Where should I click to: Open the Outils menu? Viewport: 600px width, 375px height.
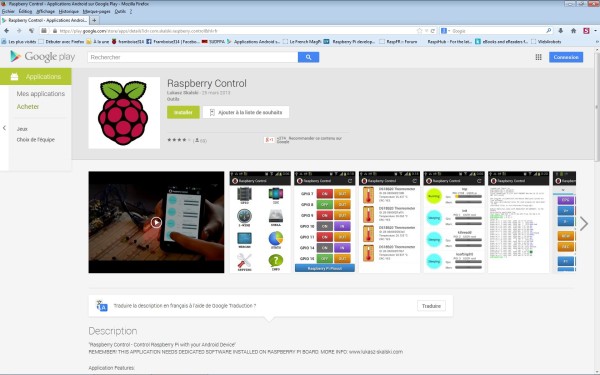[x=120, y=11]
